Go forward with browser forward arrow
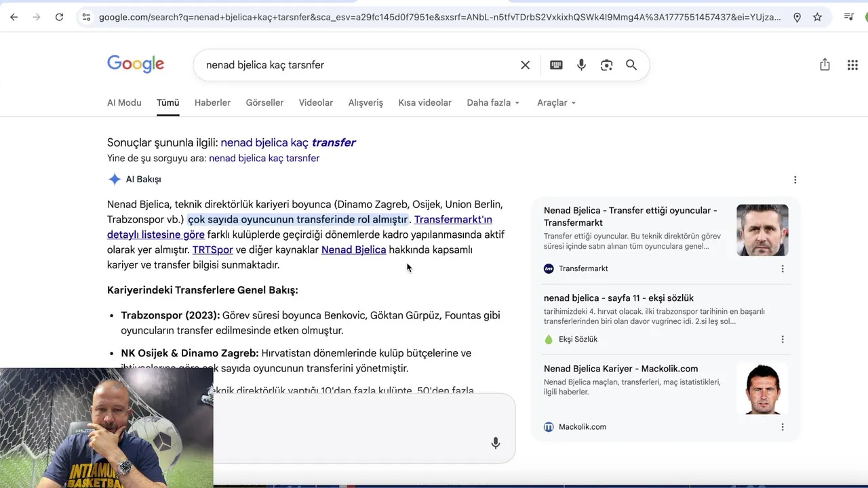The height and width of the screenshot is (488, 868). coord(36,17)
